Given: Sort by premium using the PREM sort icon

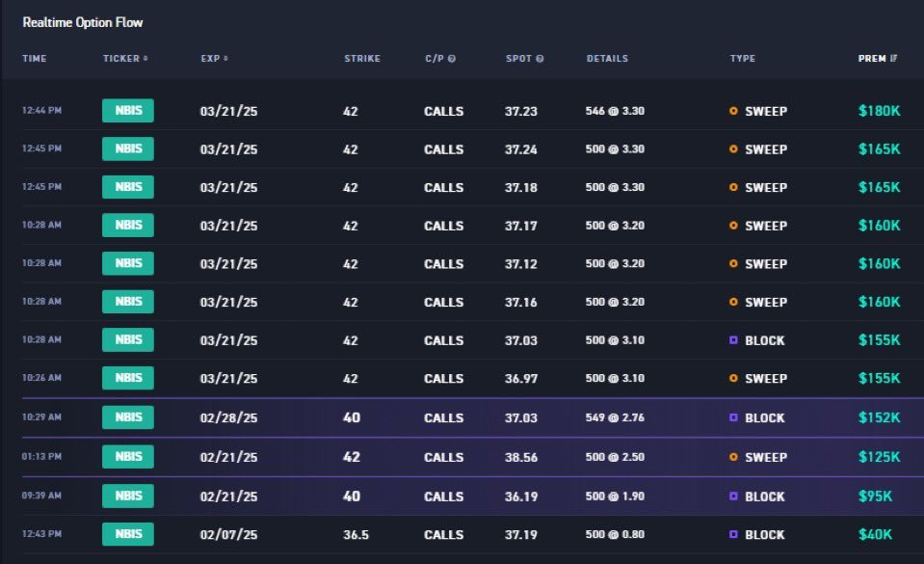Looking at the screenshot, I should click(x=894, y=59).
